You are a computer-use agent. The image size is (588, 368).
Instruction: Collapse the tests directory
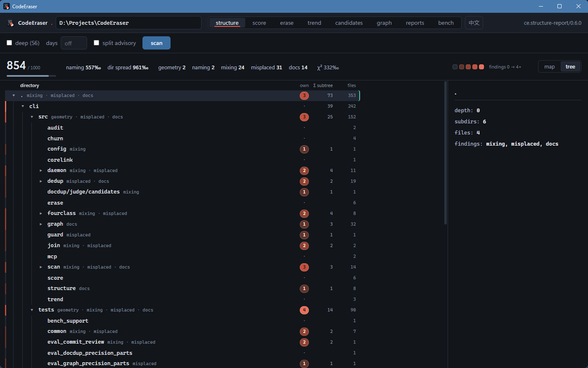(x=32, y=310)
